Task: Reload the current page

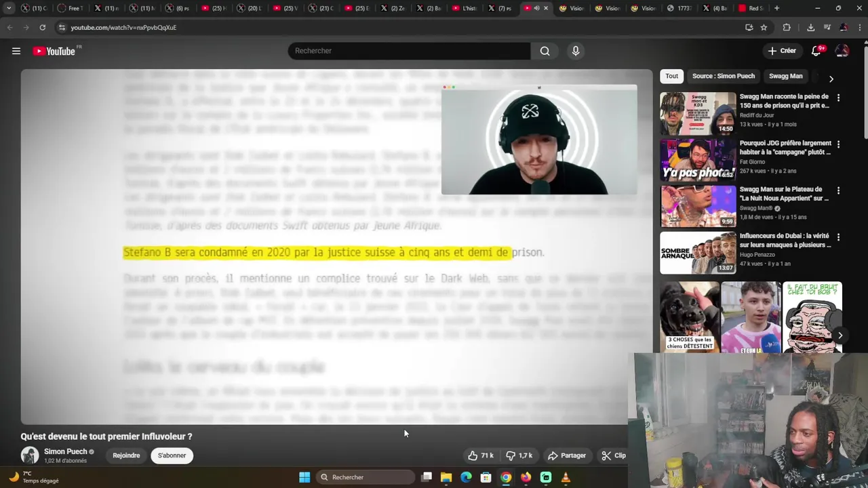Action: click(x=42, y=27)
